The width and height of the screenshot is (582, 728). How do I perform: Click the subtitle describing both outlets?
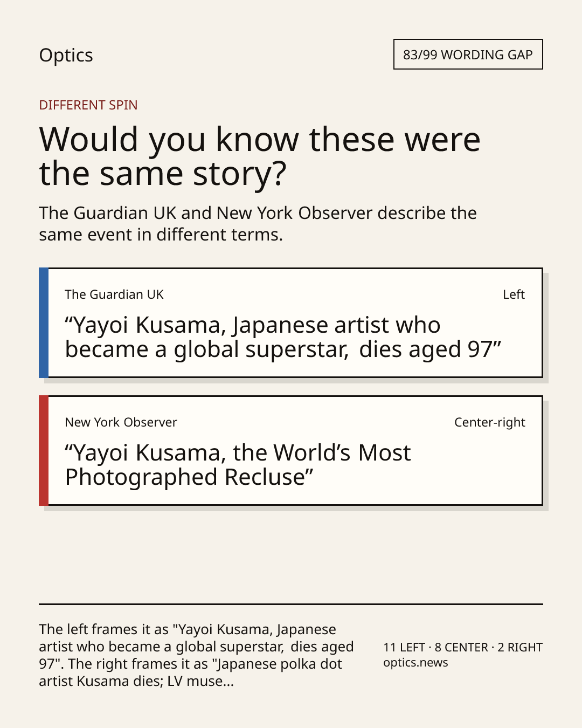[258, 224]
